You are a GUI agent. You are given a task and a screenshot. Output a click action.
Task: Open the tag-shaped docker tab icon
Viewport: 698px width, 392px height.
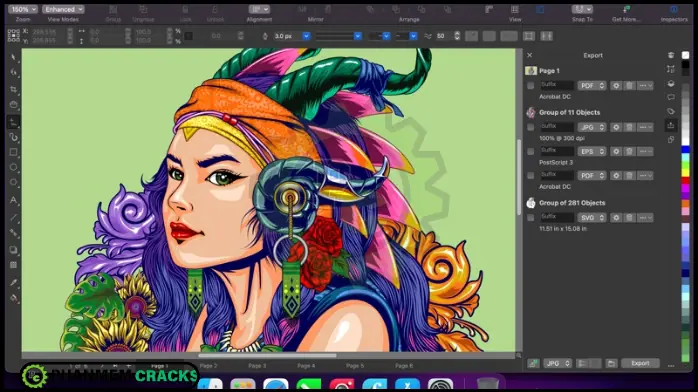point(671,111)
